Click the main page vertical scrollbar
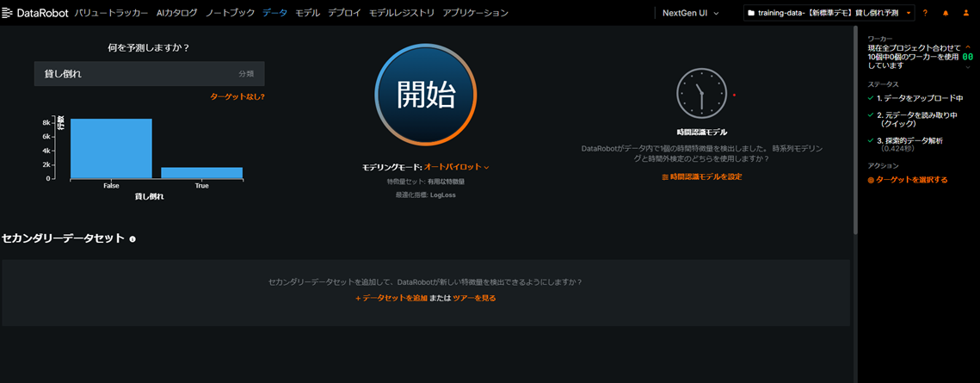 tap(855, 130)
